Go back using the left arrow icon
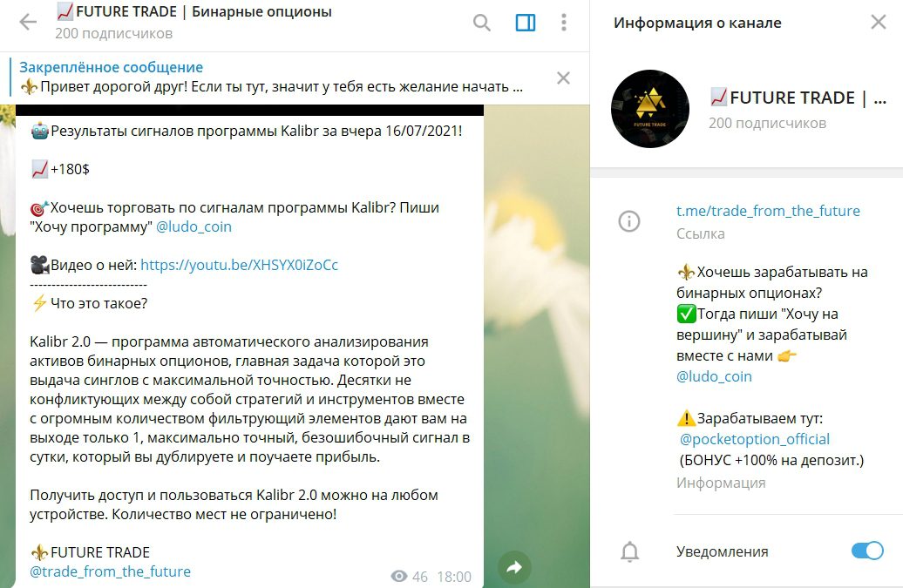903x588 pixels. [28, 23]
